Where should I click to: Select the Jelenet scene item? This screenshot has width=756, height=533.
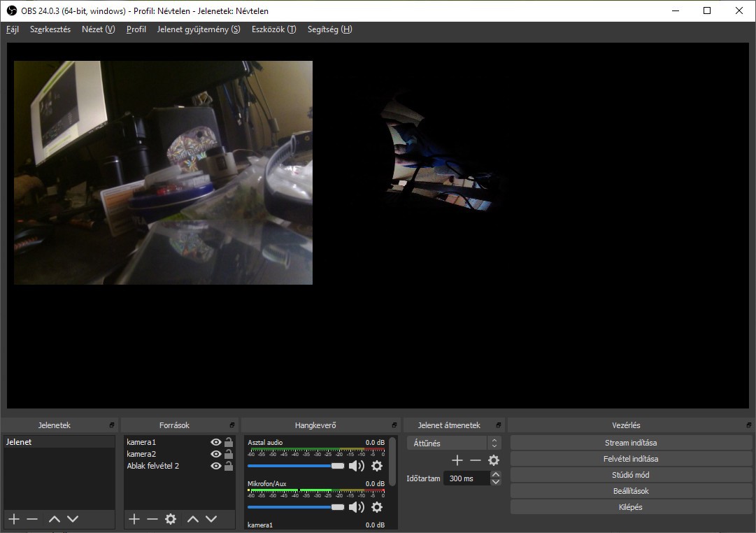click(59, 442)
